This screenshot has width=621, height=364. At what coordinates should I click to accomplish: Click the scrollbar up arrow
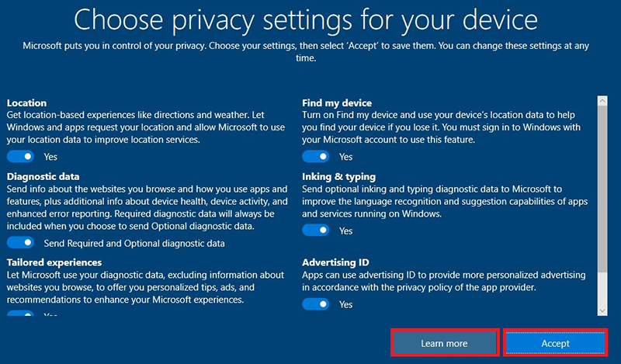(x=602, y=101)
